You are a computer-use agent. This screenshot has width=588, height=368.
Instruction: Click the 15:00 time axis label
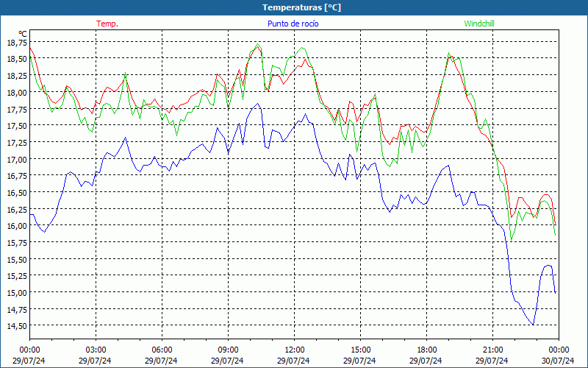[360, 350]
